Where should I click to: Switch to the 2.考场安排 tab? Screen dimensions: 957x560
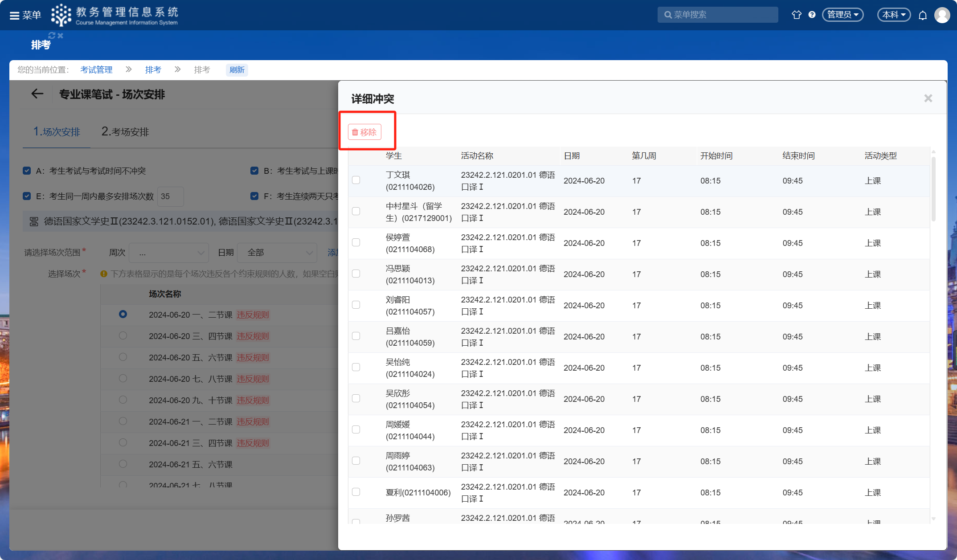click(125, 132)
